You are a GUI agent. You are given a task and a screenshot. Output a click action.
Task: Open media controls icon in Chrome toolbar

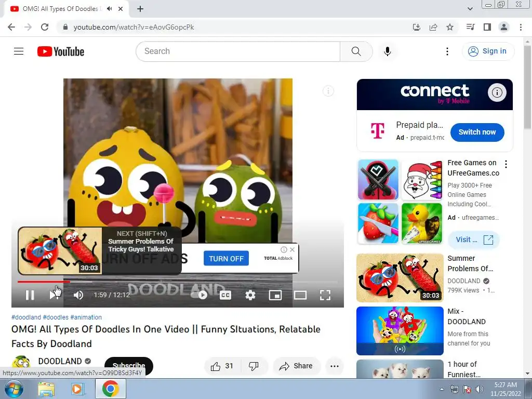coord(470,27)
